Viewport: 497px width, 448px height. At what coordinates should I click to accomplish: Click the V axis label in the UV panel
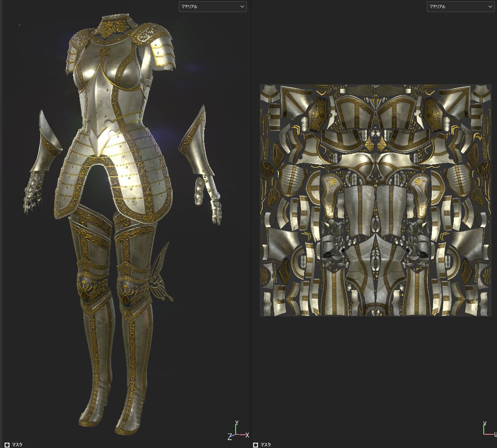(x=484, y=424)
